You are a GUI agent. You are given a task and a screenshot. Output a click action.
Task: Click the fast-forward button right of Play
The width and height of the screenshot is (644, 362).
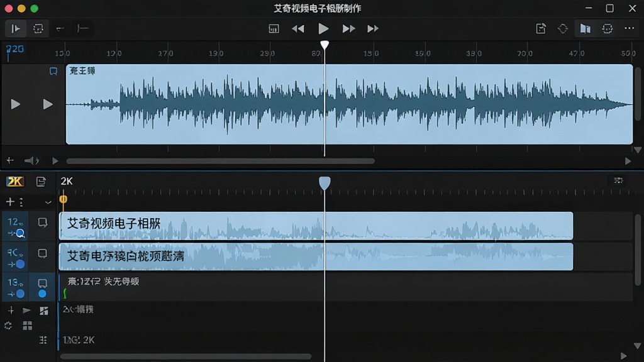pos(348,29)
